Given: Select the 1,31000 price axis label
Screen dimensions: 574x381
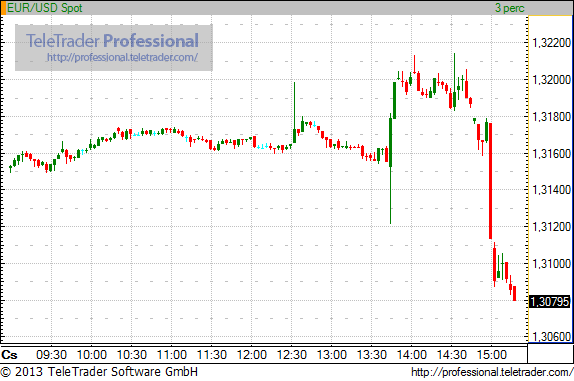Looking at the screenshot, I should point(551,263).
